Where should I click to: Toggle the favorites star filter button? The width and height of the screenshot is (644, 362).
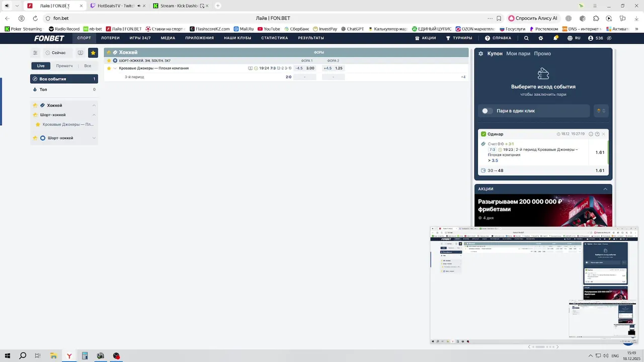click(93, 53)
